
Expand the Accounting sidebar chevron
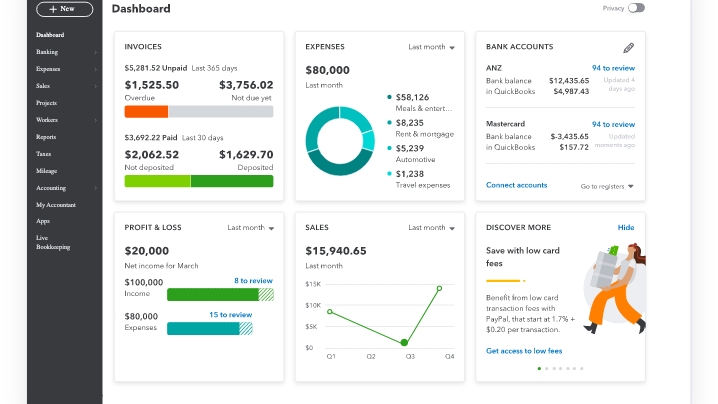pyautogui.click(x=96, y=188)
